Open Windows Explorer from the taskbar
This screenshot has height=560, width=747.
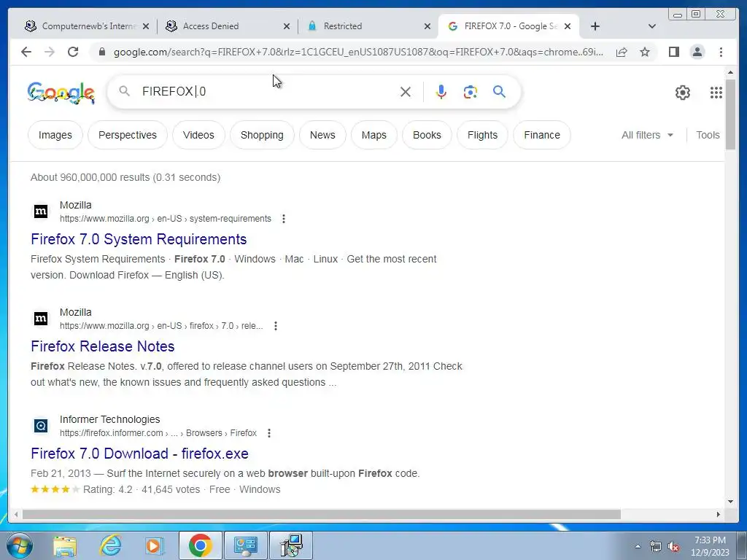pos(65,545)
